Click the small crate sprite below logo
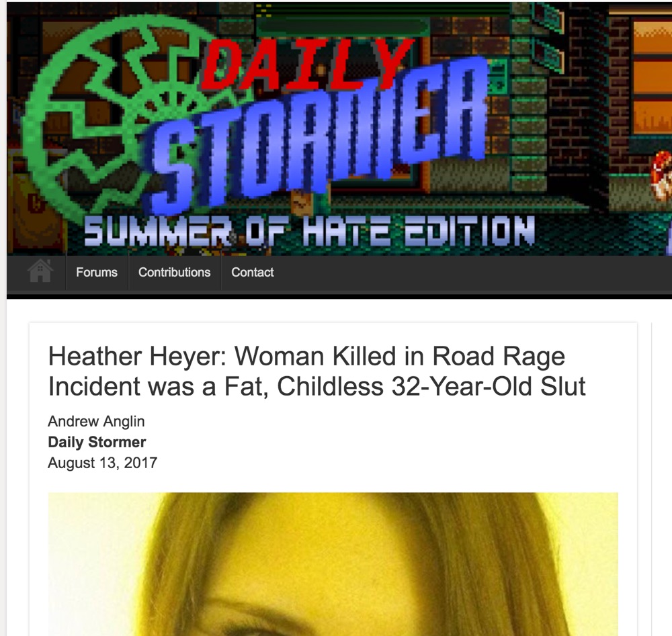Viewport: 672px width, 636px height. point(303,202)
